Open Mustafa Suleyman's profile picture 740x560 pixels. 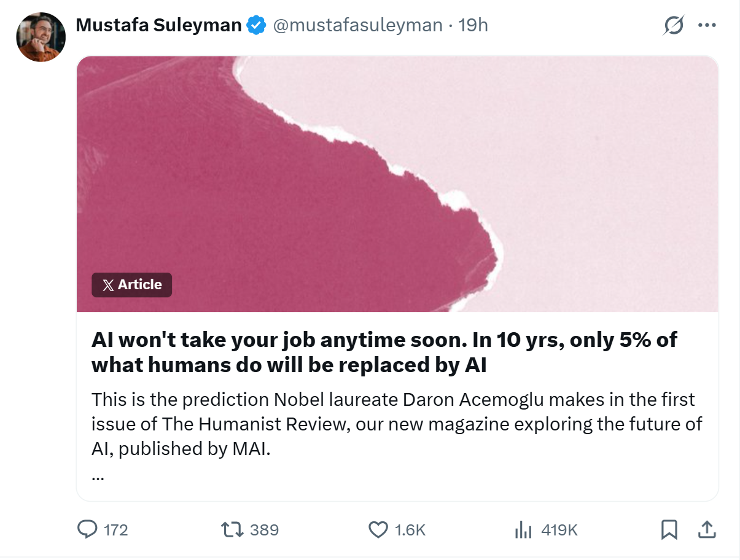(41, 37)
